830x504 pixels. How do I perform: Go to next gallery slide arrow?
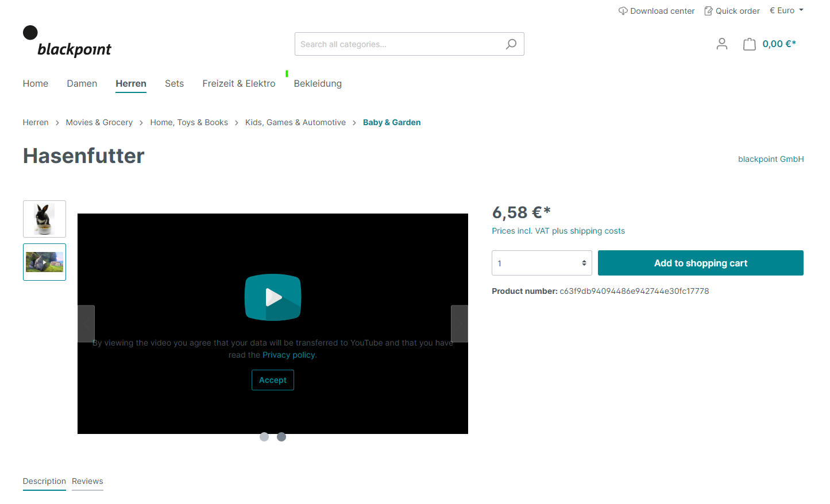[x=460, y=324]
